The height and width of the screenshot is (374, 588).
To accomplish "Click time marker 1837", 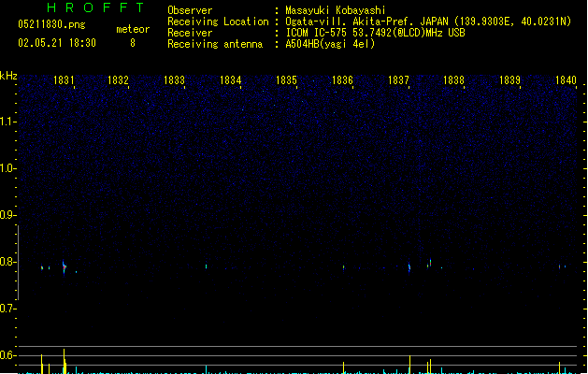I will (x=398, y=80).
